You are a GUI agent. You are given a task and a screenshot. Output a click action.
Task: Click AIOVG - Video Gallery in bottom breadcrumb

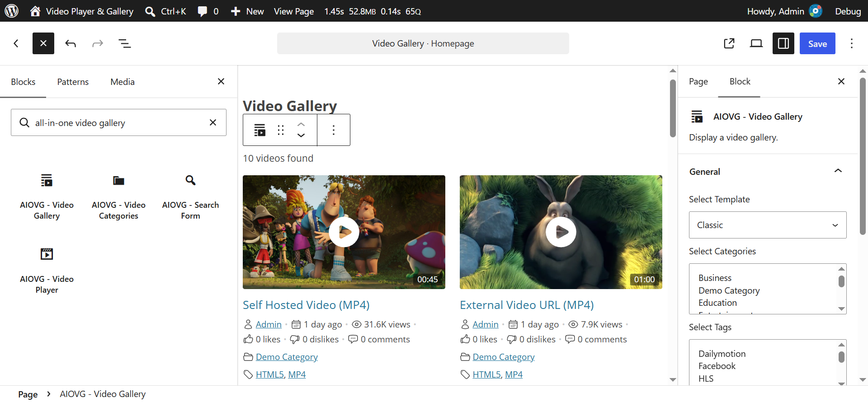coord(103,394)
